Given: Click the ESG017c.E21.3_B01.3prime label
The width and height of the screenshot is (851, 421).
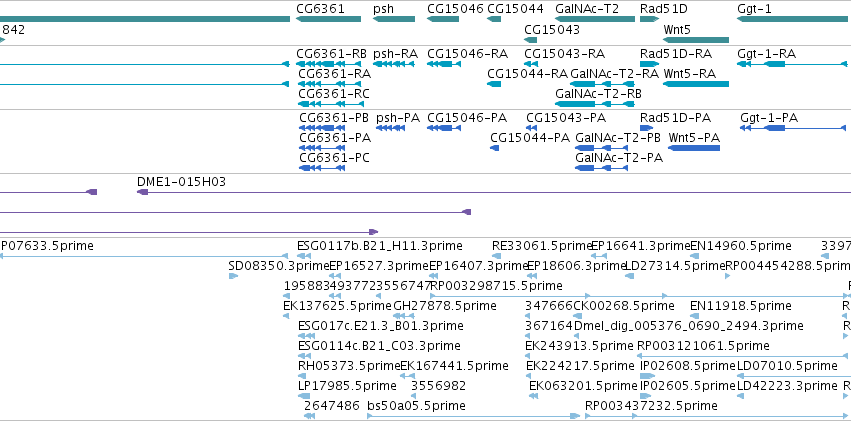Looking at the screenshot, I should pos(381,326).
